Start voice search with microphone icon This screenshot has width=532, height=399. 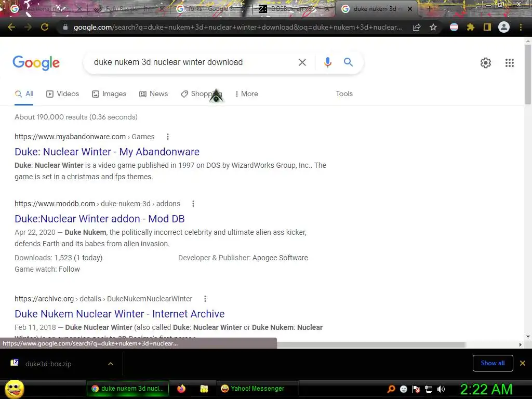[327, 62]
